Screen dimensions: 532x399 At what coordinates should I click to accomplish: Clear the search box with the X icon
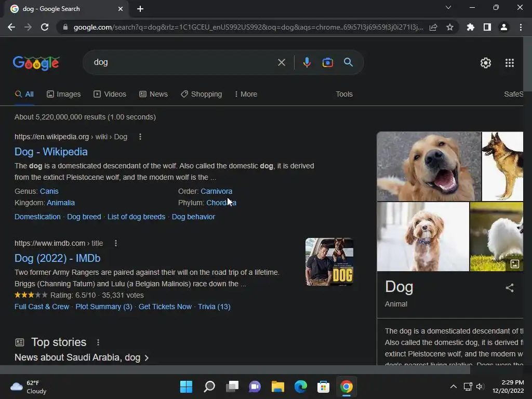281,62
